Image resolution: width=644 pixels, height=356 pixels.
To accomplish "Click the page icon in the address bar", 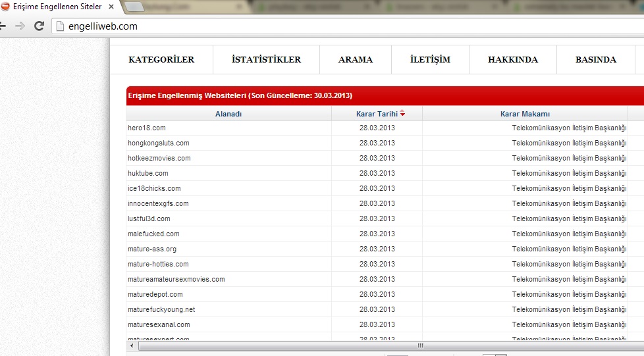I will pyautogui.click(x=61, y=26).
